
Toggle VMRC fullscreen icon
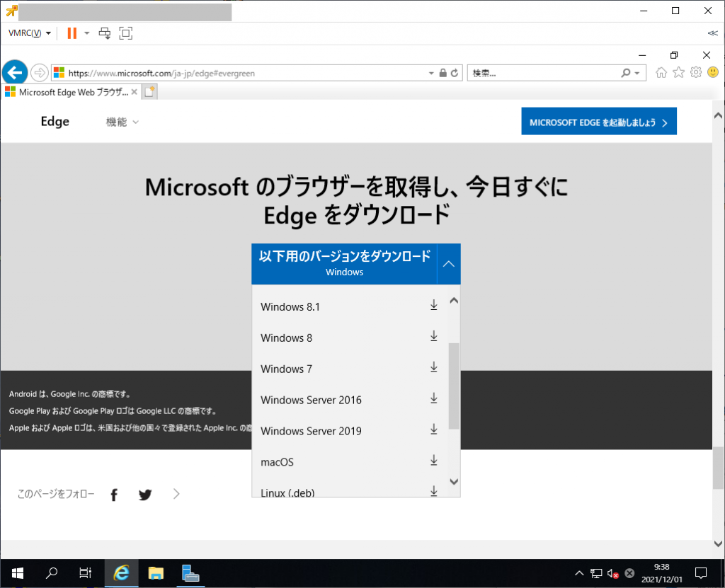click(126, 33)
